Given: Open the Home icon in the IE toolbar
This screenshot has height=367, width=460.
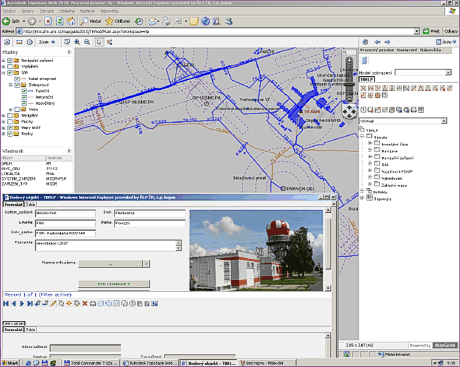Looking at the screenshot, I should [71, 21].
